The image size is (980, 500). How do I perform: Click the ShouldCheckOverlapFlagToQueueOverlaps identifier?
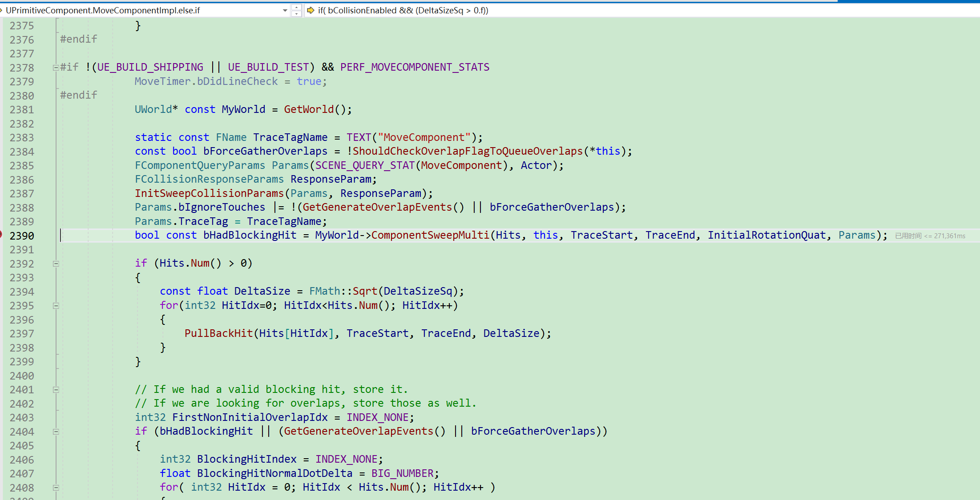[467, 151]
